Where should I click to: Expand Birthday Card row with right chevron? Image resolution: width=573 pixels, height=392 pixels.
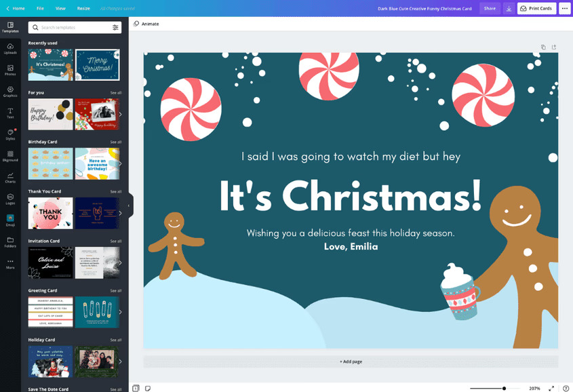[x=120, y=163]
